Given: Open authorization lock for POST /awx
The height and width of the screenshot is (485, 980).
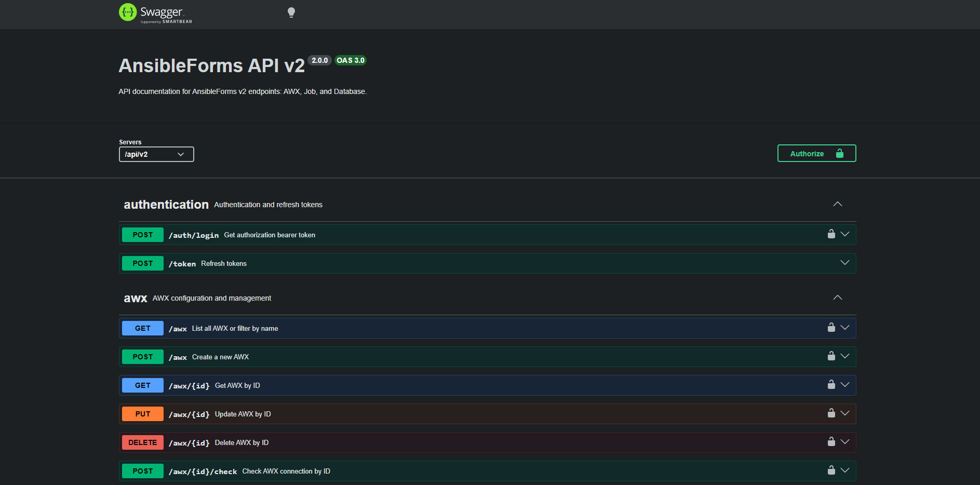Looking at the screenshot, I should coord(831,356).
